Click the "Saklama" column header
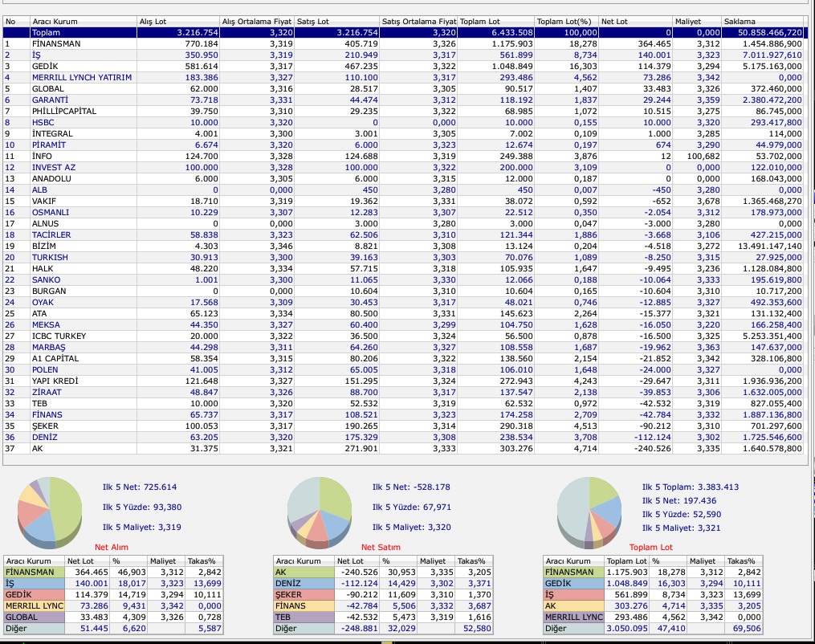 pos(763,22)
